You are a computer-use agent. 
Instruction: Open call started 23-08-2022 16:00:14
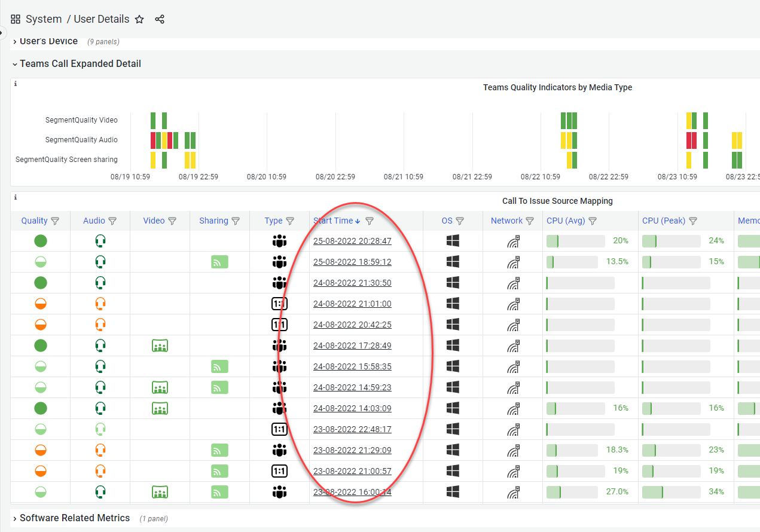(352, 492)
